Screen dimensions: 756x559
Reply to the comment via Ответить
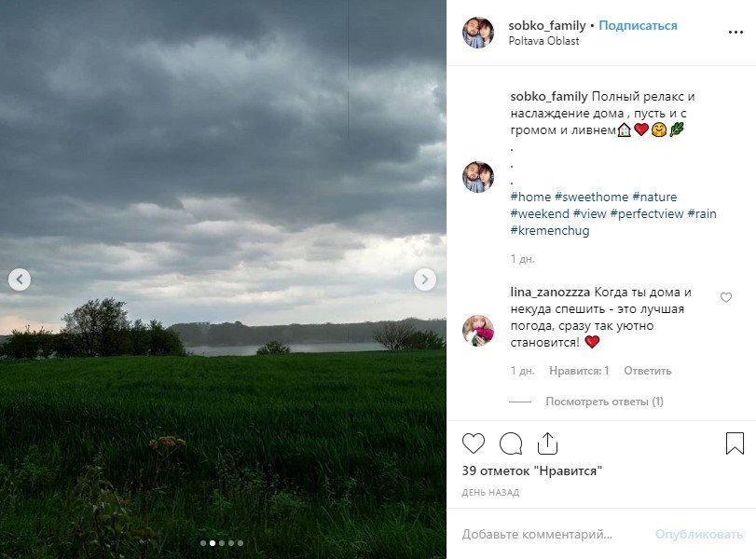click(x=648, y=371)
